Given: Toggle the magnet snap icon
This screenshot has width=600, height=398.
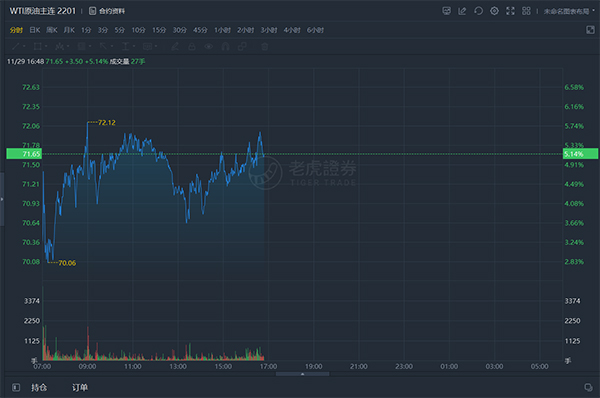Looking at the screenshot, I should (x=225, y=47).
